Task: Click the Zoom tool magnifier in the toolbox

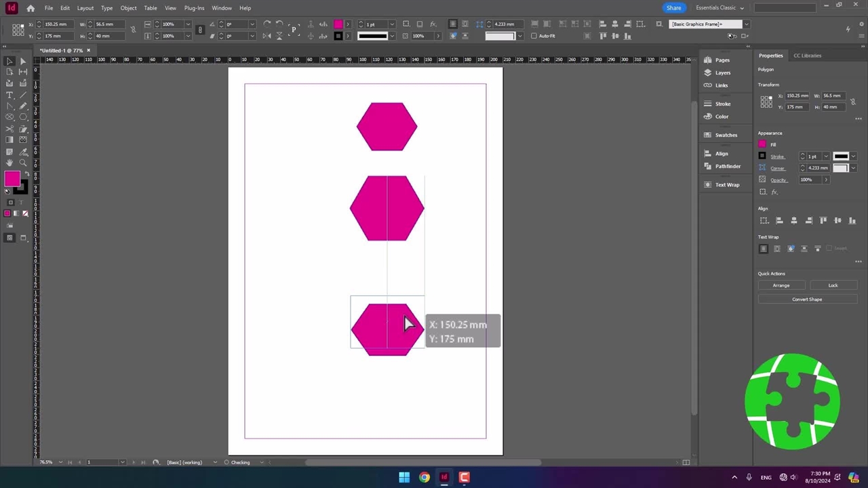Action: click(23, 163)
